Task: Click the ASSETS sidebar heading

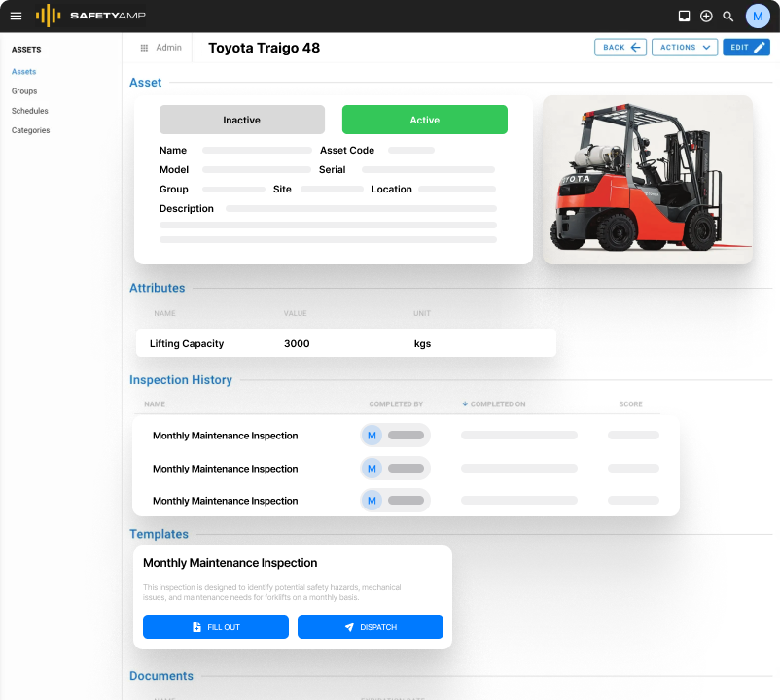Action: tap(26, 50)
